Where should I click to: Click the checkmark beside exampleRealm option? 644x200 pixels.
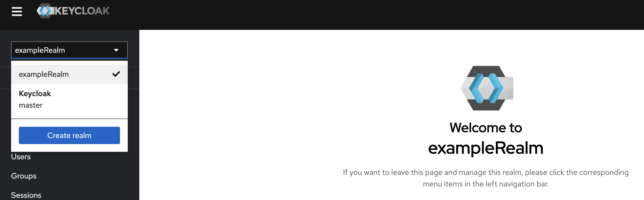(116, 74)
